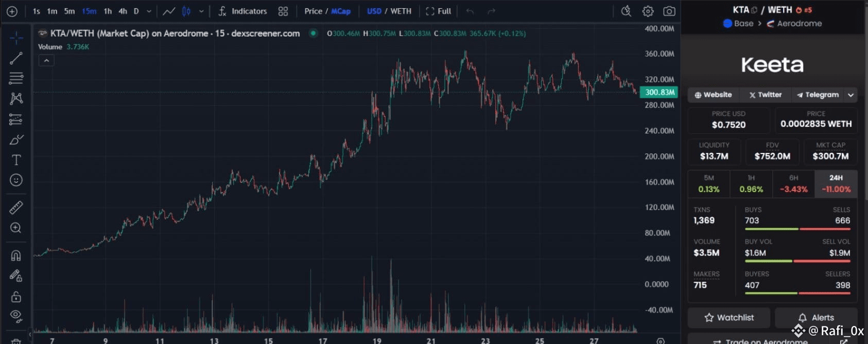868x344 pixels.
Task: Select the 1s timeframe
Action: 37,11
